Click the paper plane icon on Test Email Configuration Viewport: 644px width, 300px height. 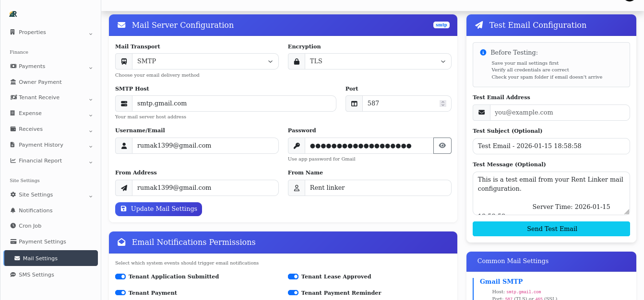(x=478, y=25)
